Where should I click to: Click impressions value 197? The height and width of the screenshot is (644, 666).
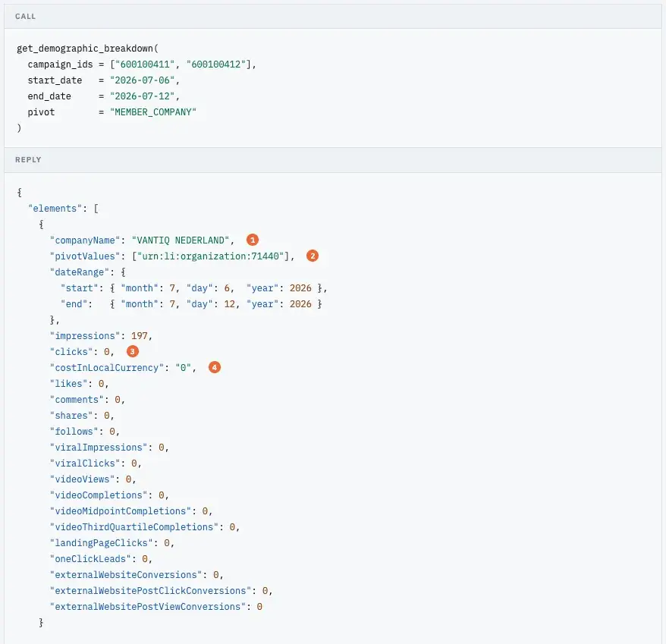pos(140,336)
